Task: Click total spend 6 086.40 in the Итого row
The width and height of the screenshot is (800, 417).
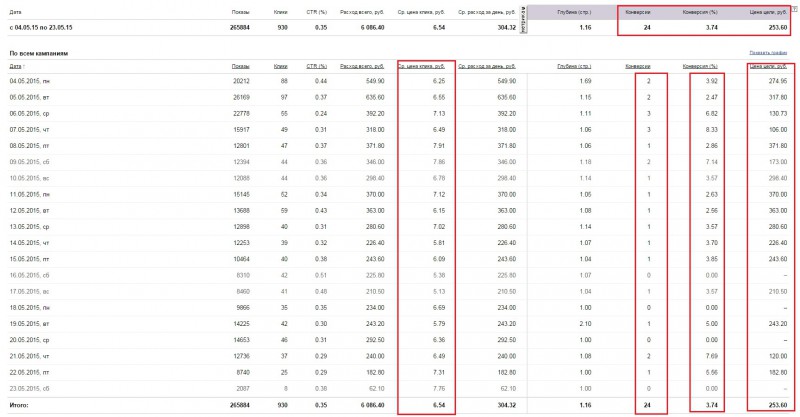Action: [x=372, y=405]
